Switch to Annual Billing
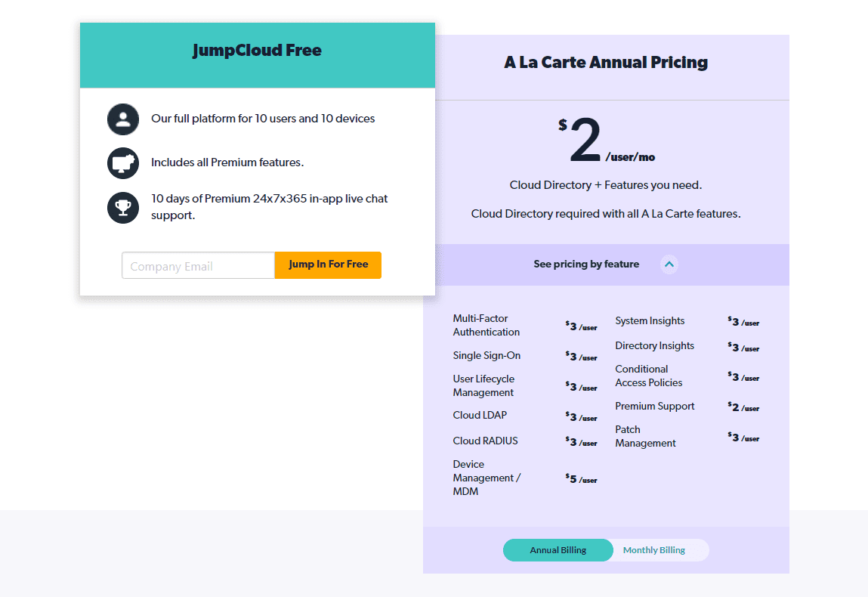The width and height of the screenshot is (868, 597). point(558,550)
